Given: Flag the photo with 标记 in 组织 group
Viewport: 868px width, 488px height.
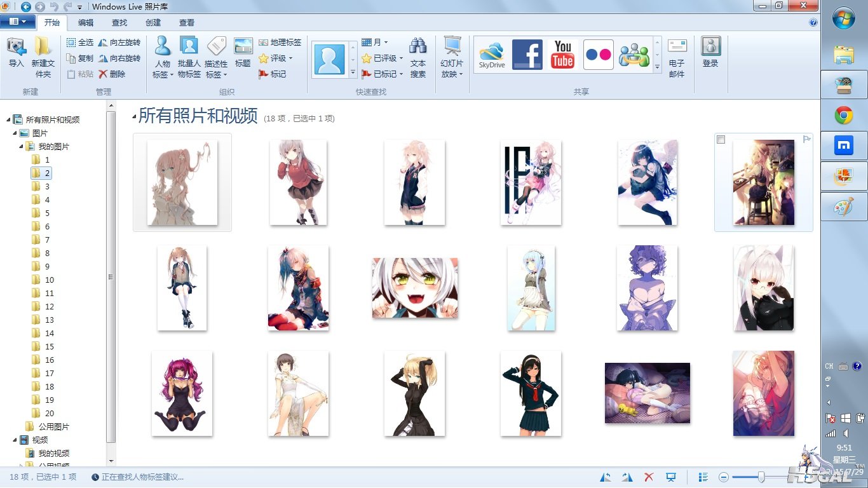Looking at the screenshot, I should [272, 74].
